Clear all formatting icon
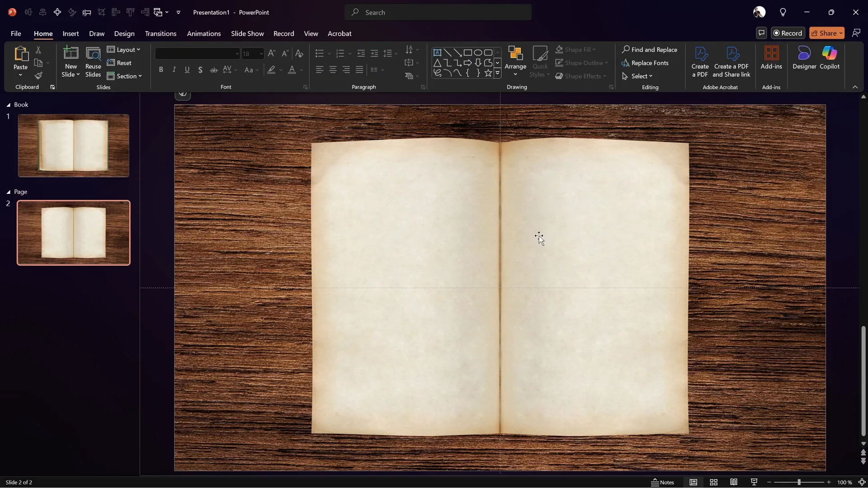Image resolution: width=868 pixels, height=488 pixels. point(299,53)
